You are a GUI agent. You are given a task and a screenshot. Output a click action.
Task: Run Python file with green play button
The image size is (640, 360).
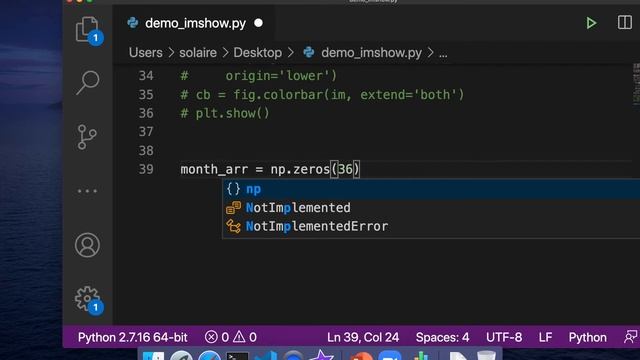point(591,23)
